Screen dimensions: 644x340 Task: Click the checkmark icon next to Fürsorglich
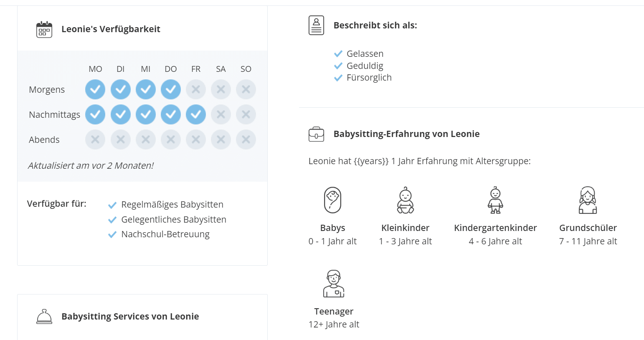pos(338,78)
